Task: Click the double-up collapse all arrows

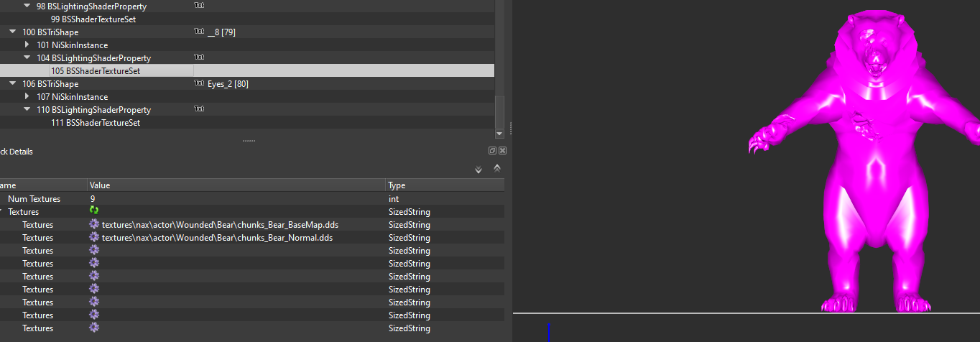Action: [x=496, y=168]
